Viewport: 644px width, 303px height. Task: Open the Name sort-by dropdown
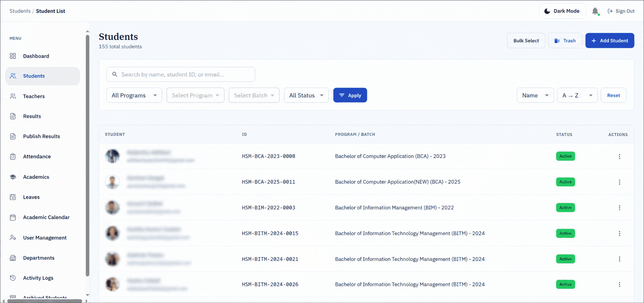coord(535,95)
